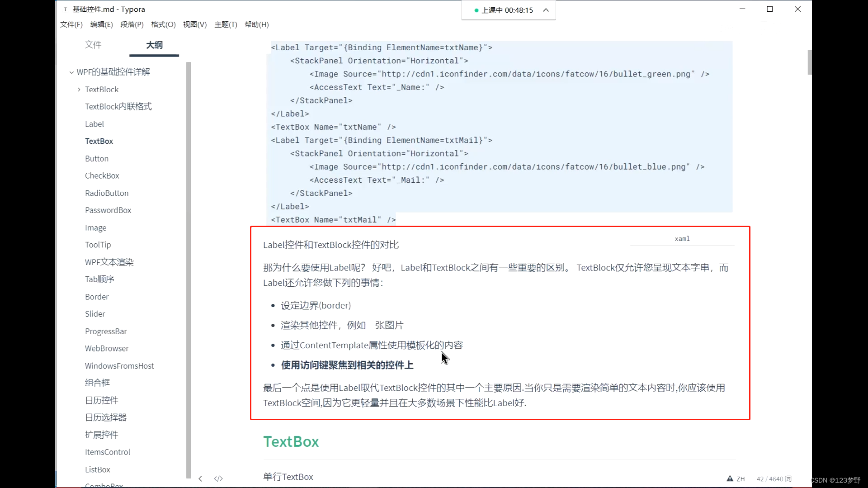The image size is (868, 488).
Task: Click the 单行TextBox subheading text
Action: [x=288, y=477]
